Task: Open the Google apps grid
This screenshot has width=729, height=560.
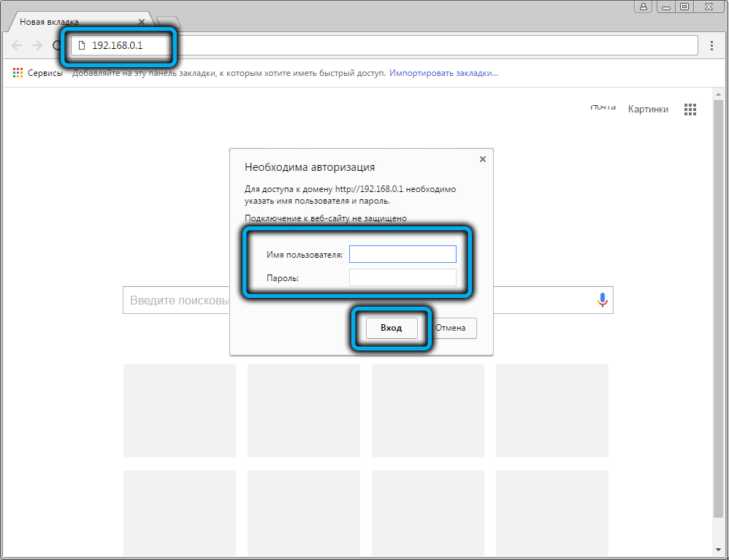Action: (x=690, y=110)
